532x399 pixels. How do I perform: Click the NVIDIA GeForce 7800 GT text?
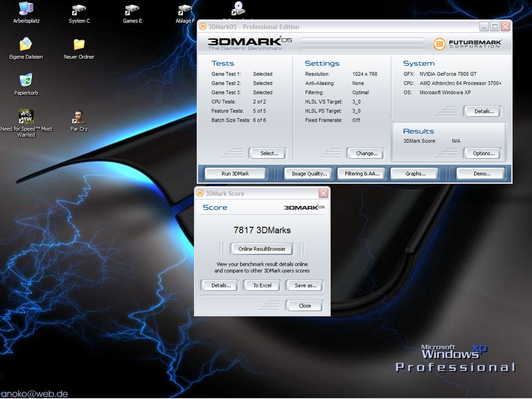click(x=448, y=74)
